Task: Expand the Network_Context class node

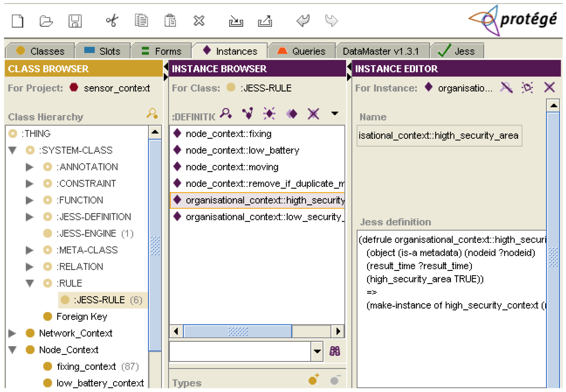Action: 12,333
